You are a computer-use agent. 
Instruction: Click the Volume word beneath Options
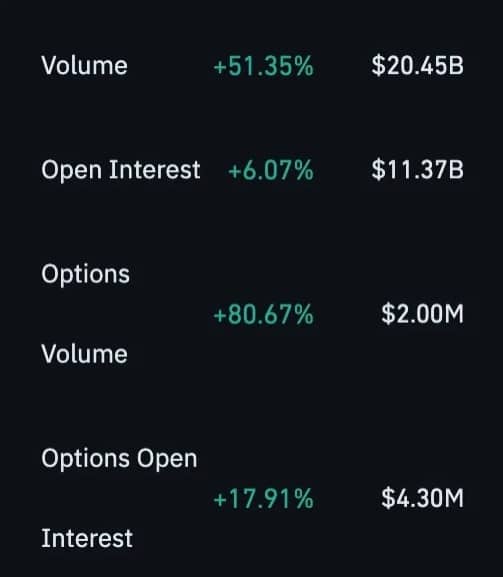(84, 354)
